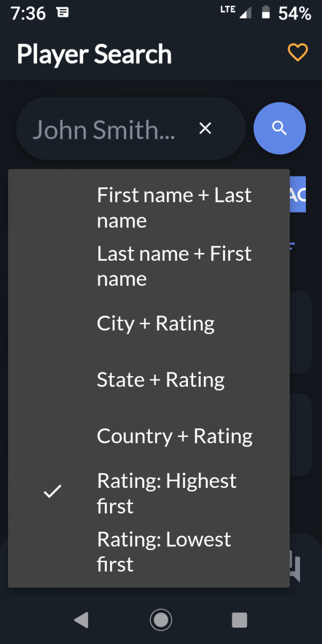
Task: Tap the Android back navigation icon
Action: click(81, 620)
